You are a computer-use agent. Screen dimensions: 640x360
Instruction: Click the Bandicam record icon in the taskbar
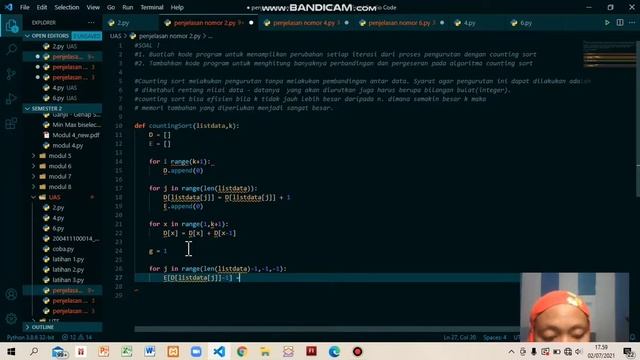pyautogui.click(x=358, y=351)
